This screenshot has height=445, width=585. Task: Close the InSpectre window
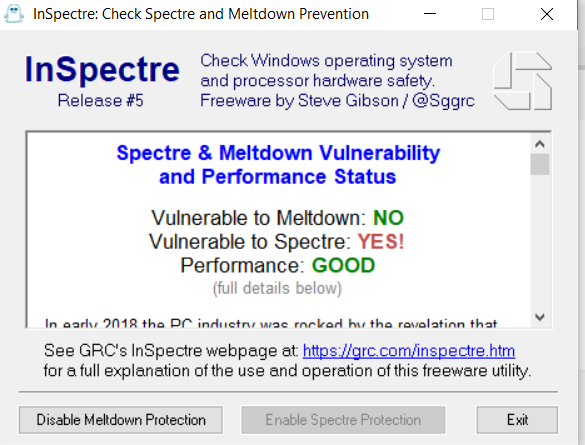(x=547, y=14)
